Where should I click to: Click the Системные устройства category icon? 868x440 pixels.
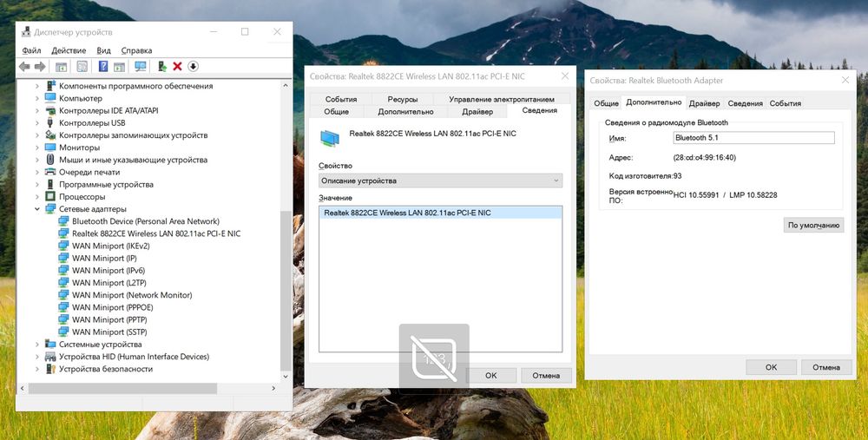(50, 345)
